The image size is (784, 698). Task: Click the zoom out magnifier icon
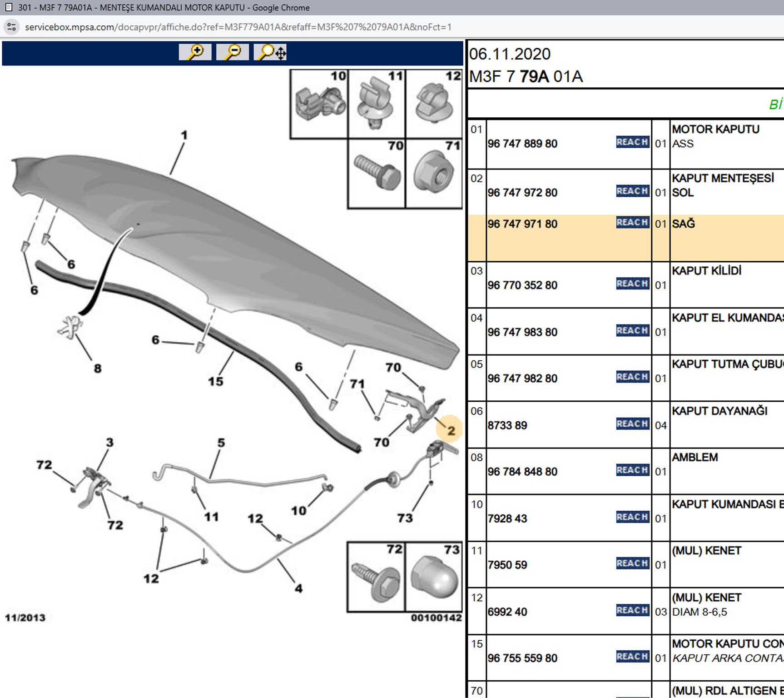[233, 52]
